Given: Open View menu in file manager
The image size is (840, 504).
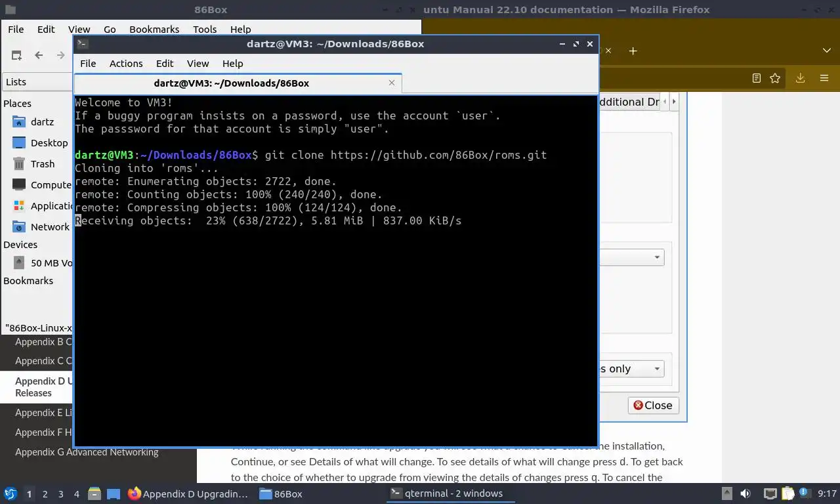Looking at the screenshot, I should (x=79, y=30).
